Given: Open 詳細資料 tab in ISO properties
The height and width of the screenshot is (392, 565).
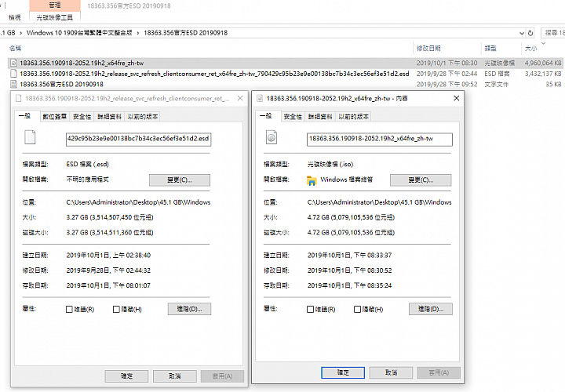Looking at the screenshot, I should (320, 117).
